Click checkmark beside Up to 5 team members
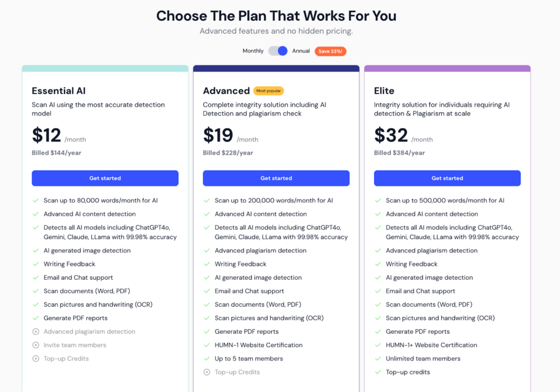 (207, 359)
